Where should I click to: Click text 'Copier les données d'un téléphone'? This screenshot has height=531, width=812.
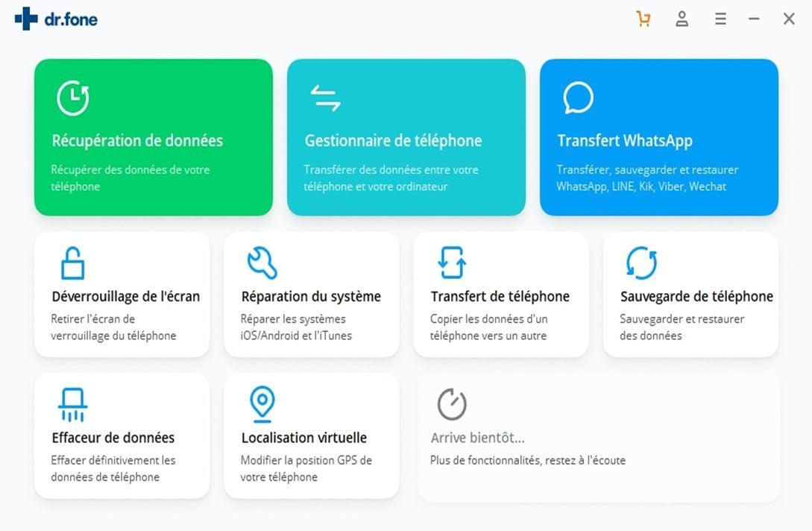point(488,327)
